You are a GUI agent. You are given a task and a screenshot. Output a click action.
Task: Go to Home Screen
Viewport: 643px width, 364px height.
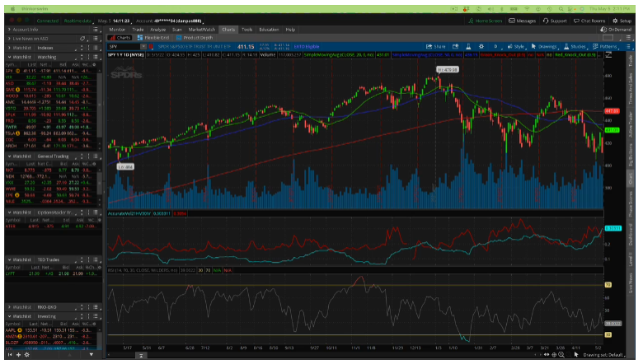click(x=485, y=21)
